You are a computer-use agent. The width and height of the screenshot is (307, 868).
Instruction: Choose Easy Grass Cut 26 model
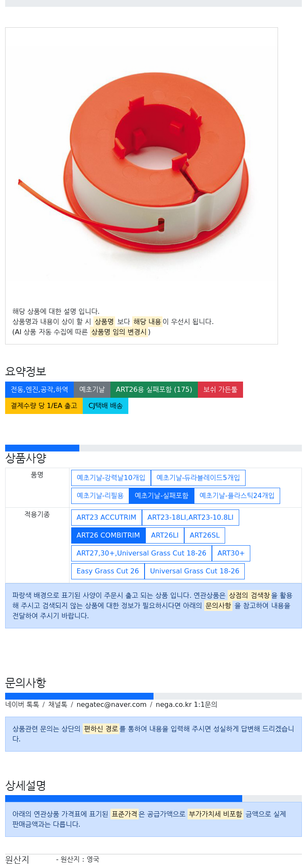(108, 571)
